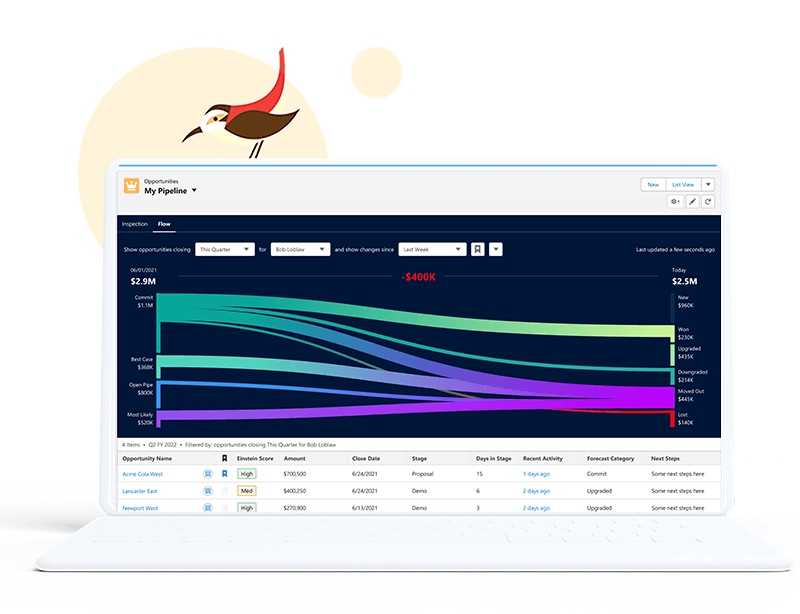
Task: Click the High score badge for Acme Cola West
Action: [x=247, y=474]
